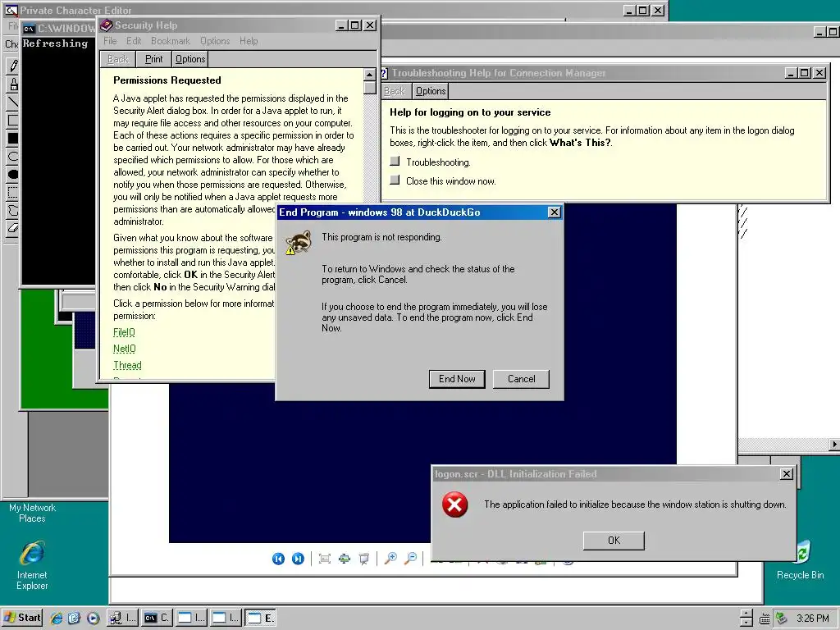Open the NetIO permission link

pos(125,349)
